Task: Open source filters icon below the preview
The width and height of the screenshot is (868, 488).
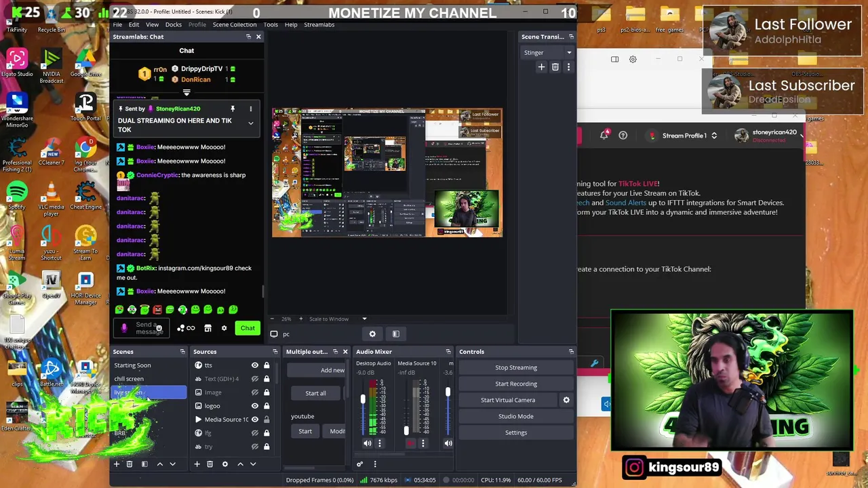Action: point(396,333)
